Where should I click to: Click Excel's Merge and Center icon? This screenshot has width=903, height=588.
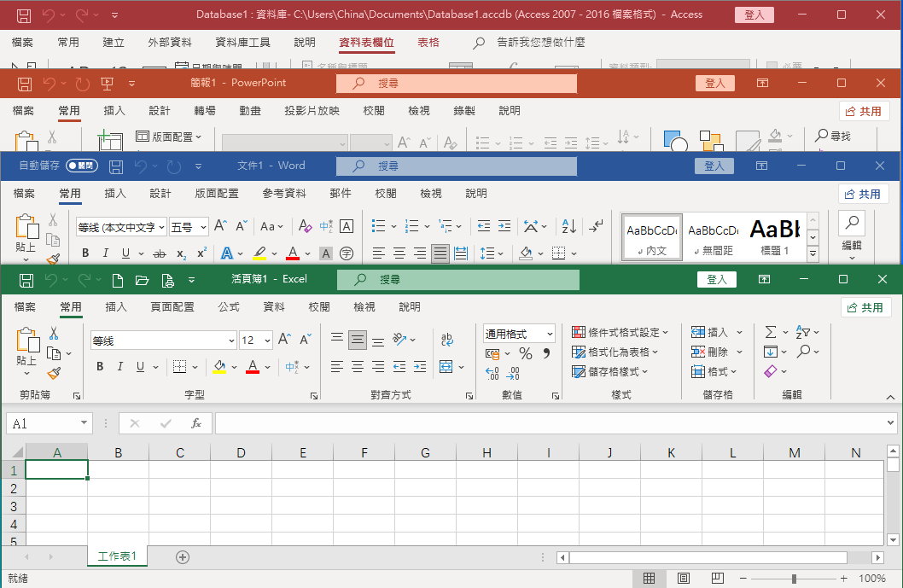[446, 367]
